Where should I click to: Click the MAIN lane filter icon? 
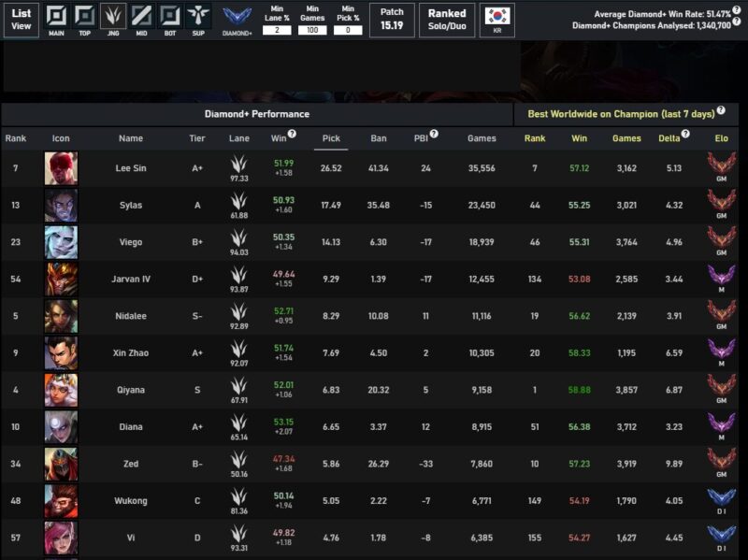click(x=57, y=17)
